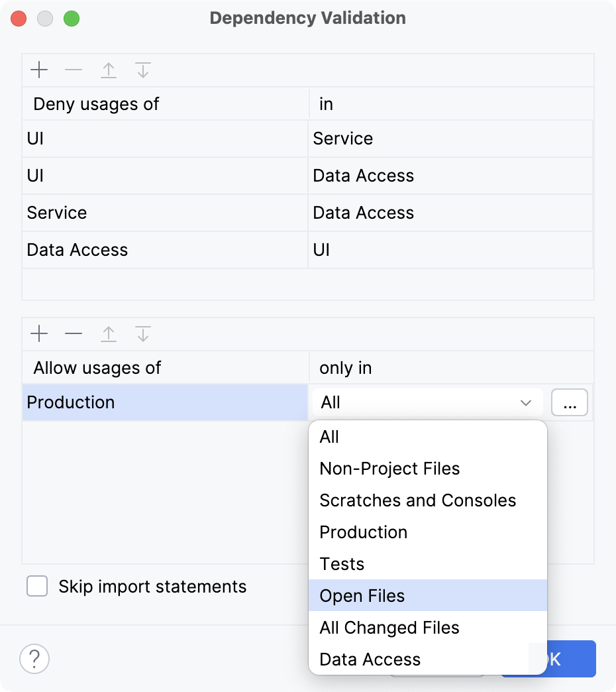Open the Help button in bottom corner
This screenshot has width=616, height=692.
click(x=34, y=659)
